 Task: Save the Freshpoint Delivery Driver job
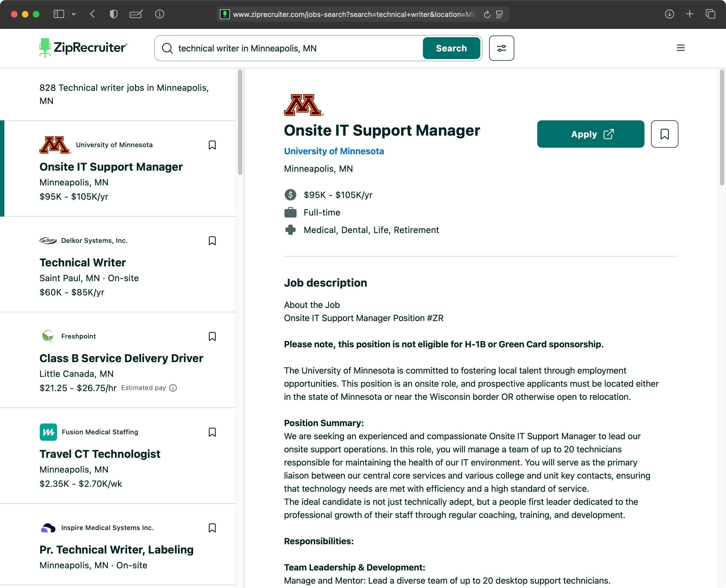click(212, 336)
